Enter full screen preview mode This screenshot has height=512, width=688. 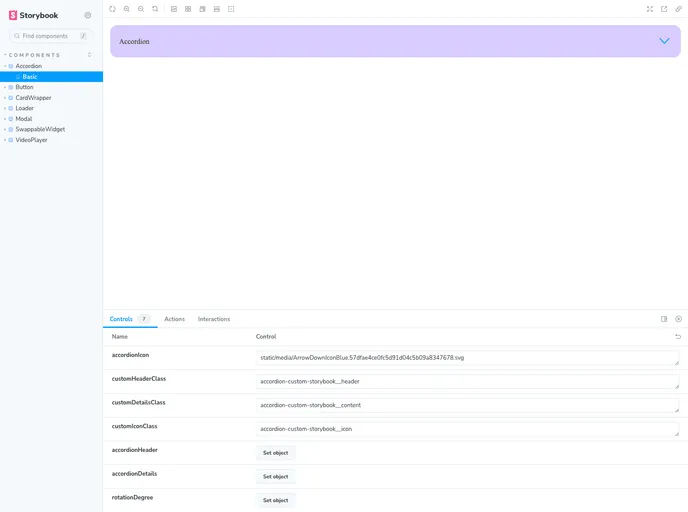(x=650, y=9)
